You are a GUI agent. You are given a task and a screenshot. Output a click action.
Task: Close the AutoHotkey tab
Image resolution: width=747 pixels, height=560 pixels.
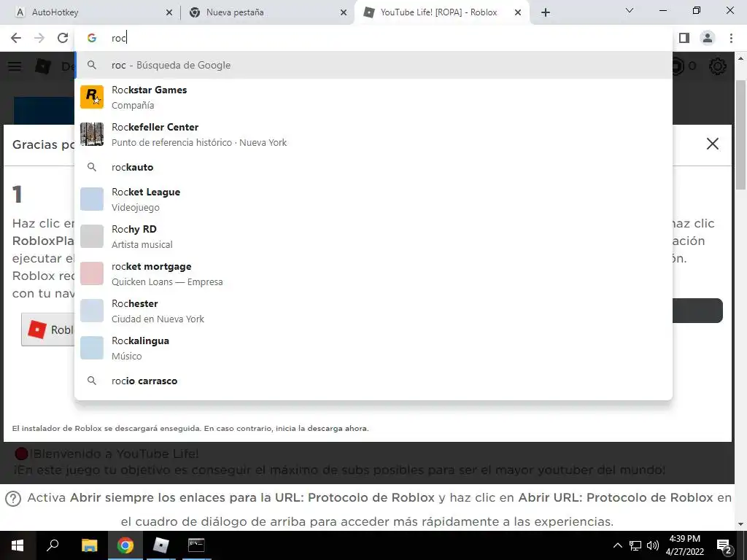(169, 13)
